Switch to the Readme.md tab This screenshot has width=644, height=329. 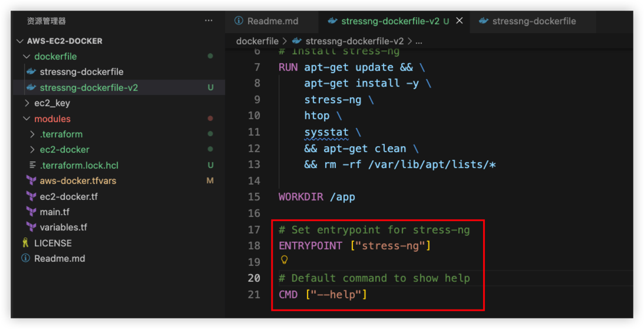tap(271, 21)
